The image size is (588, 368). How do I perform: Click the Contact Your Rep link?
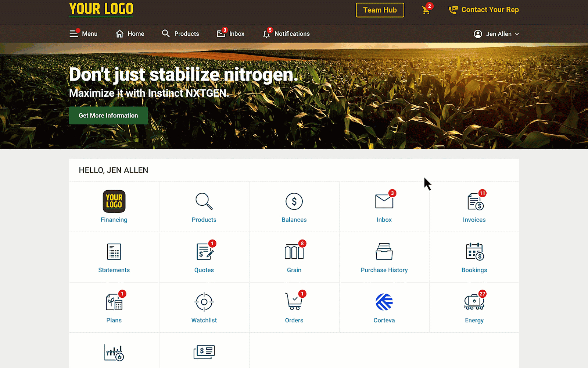(484, 10)
